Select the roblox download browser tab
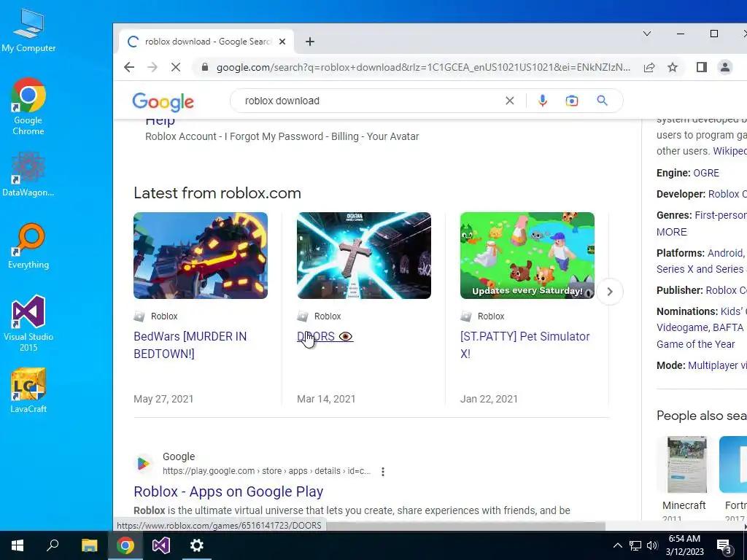Screen dimensions: 747x560 [206, 42]
